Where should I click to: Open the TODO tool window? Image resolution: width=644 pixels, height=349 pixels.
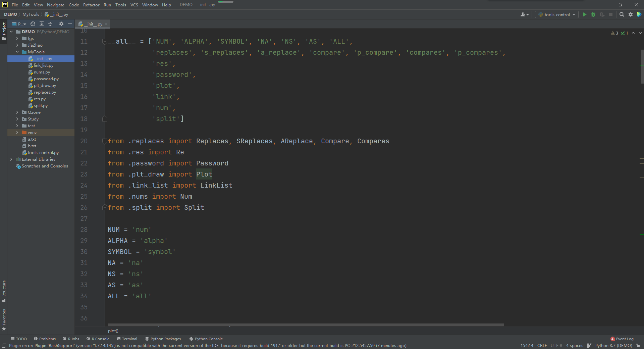19,339
